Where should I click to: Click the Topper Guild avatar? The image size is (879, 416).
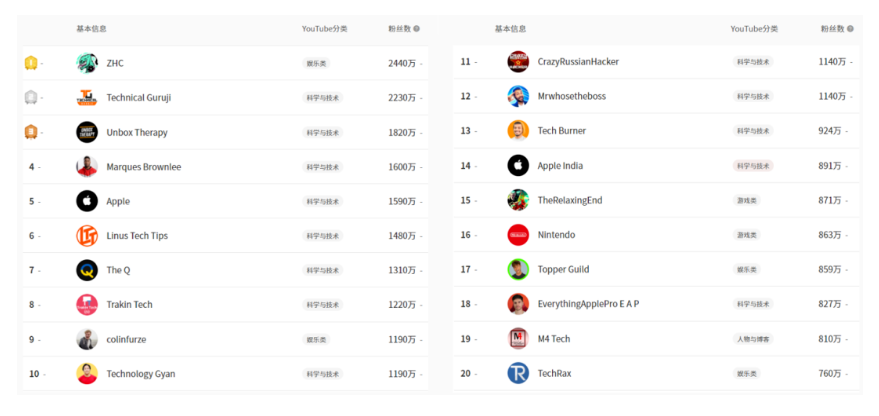[518, 269]
